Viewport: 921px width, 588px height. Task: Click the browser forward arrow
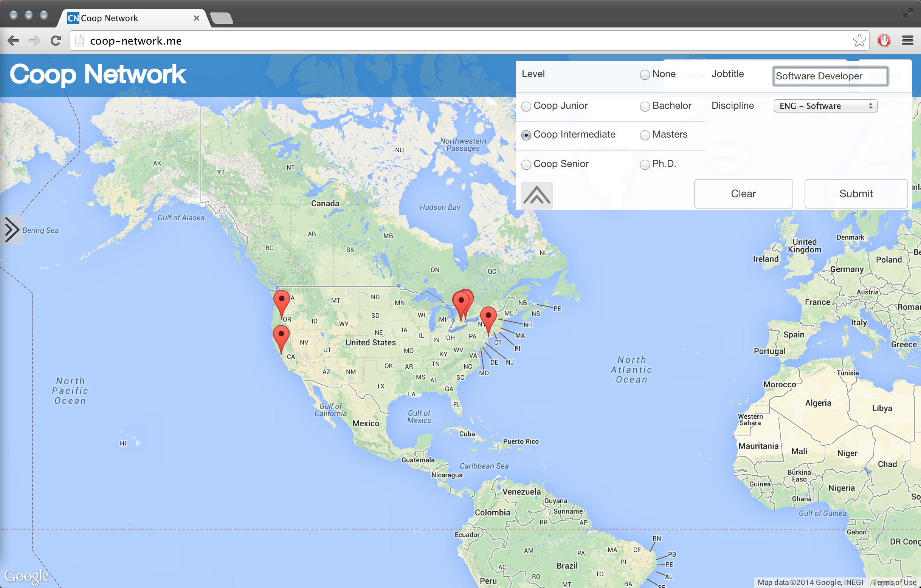point(34,40)
